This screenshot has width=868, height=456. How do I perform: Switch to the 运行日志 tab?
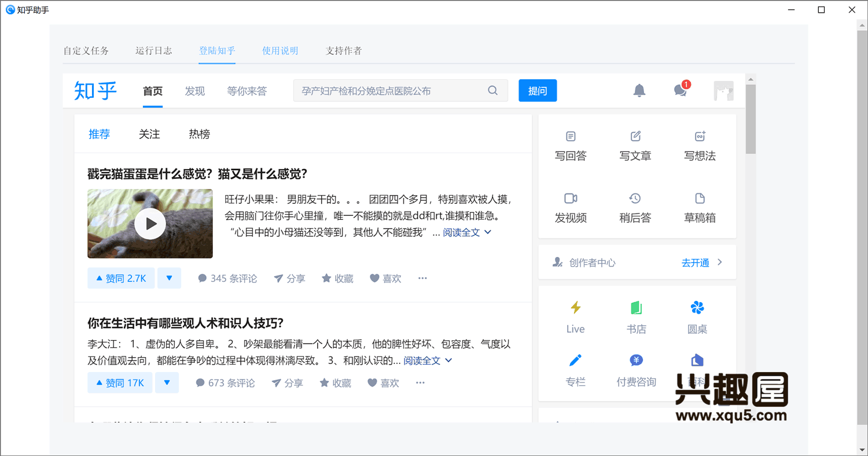(x=154, y=50)
